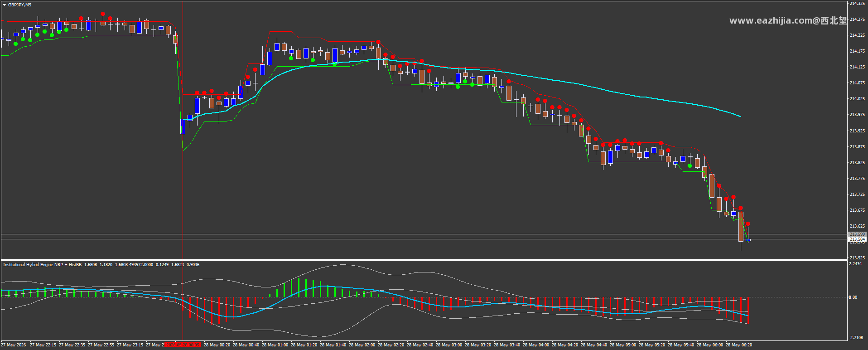Image resolution: width=868 pixels, height=350 pixels.
Task: Click the 213.675 price scale label
Action: 857,210
